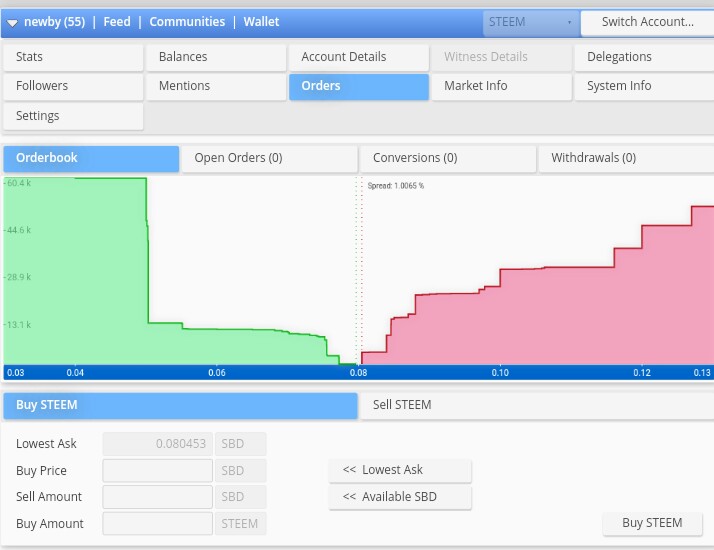This screenshot has width=714, height=550.
Task: Show Withdrawals (0) tab
Action: pyautogui.click(x=627, y=158)
